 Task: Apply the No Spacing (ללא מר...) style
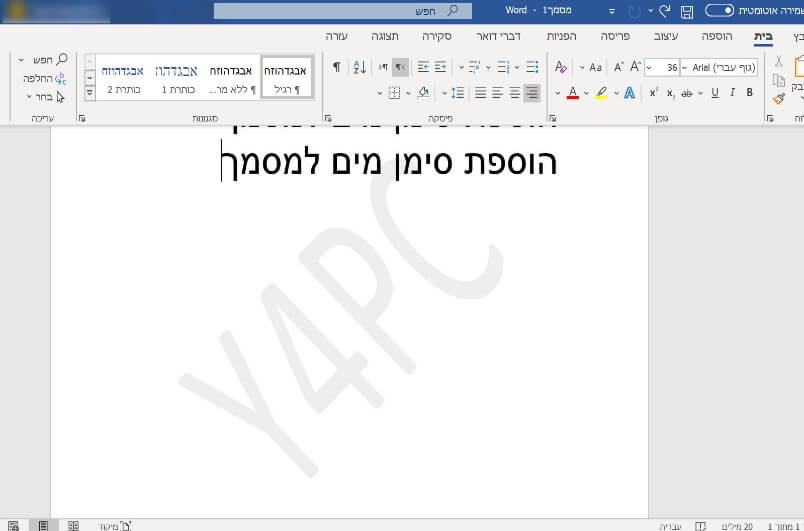tap(231, 77)
